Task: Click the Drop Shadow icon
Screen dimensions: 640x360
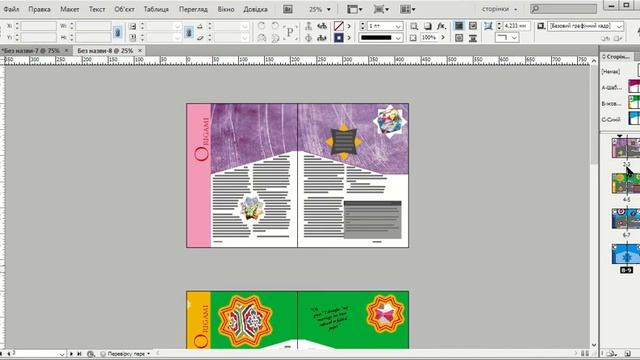Action: (x=427, y=26)
